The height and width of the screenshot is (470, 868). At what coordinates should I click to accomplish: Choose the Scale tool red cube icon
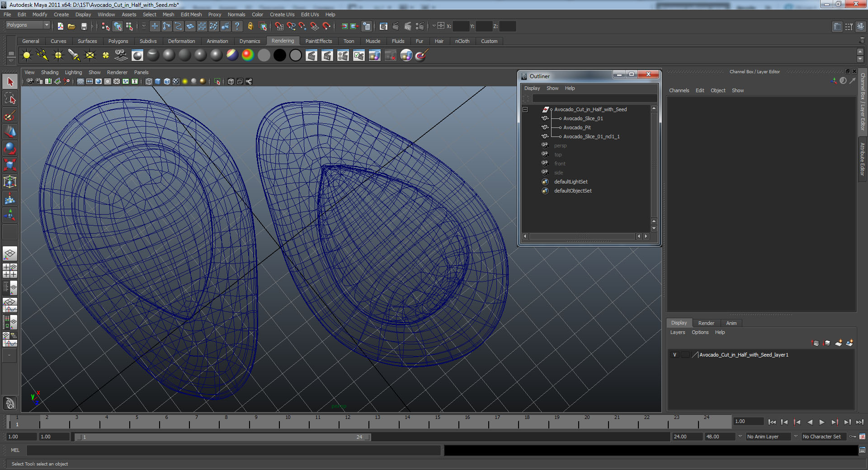click(10, 165)
